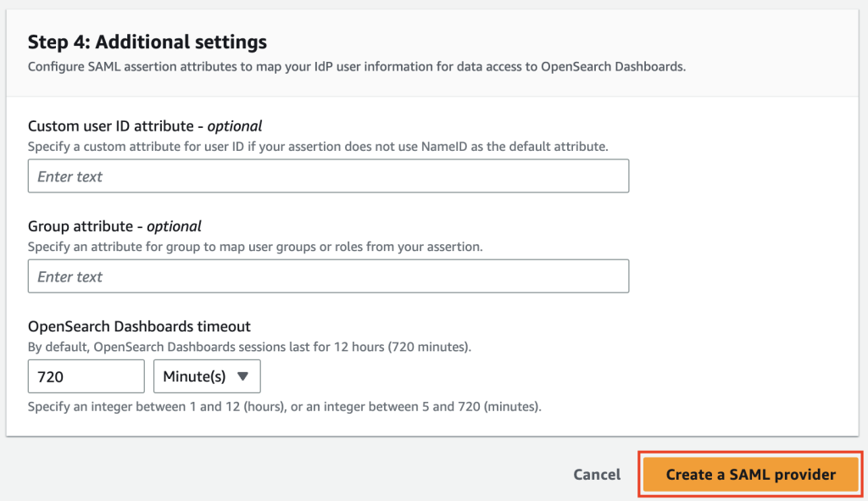The width and height of the screenshot is (868, 501).
Task: Click the dropdown arrow next to Minute(s)
Action: tap(243, 376)
